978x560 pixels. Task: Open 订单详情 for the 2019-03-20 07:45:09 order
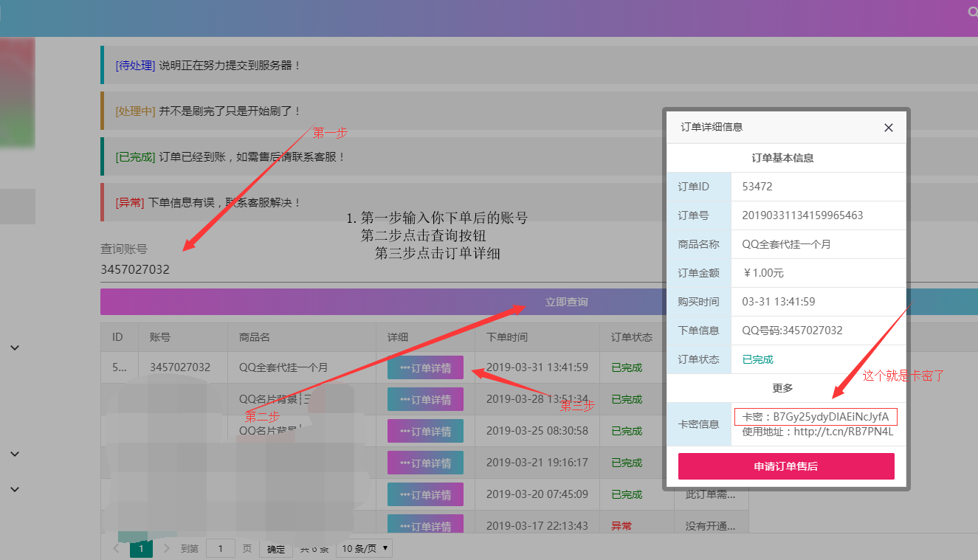coord(425,494)
